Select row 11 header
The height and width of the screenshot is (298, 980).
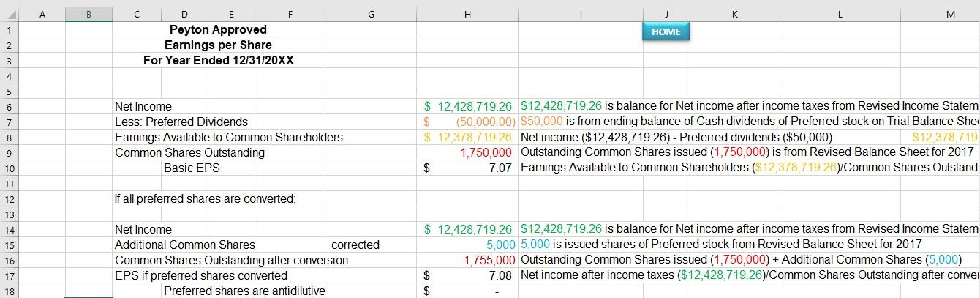(x=9, y=183)
